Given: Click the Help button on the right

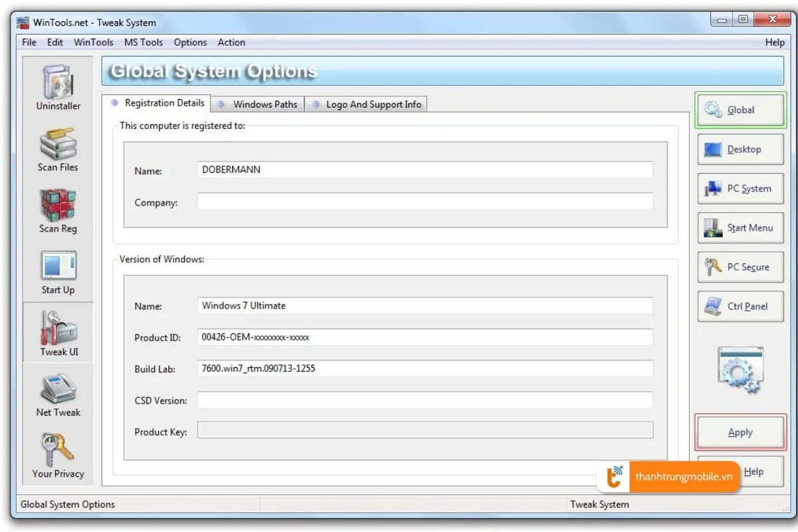Looking at the screenshot, I should click(753, 471).
